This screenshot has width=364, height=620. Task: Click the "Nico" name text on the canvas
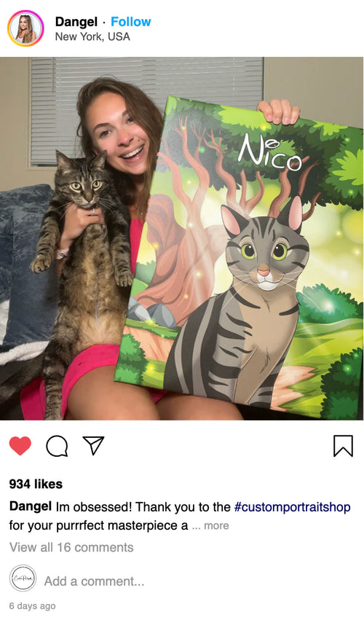coord(270,152)
